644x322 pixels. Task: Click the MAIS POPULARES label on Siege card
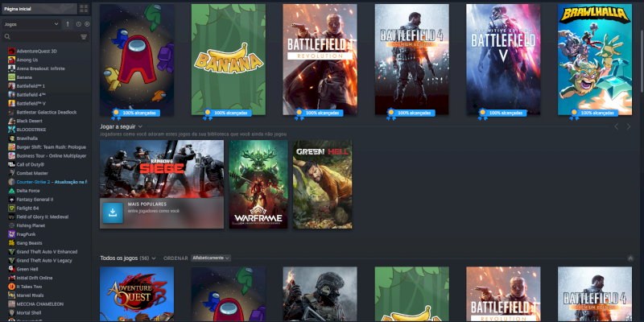click(147, 204)
